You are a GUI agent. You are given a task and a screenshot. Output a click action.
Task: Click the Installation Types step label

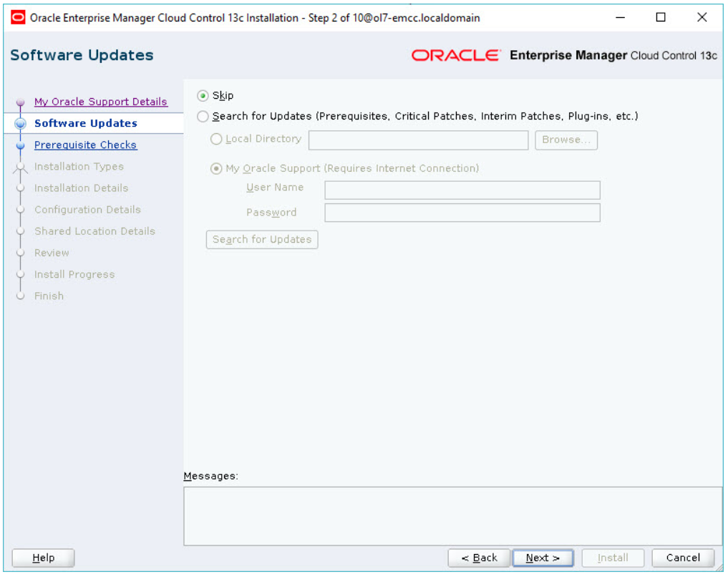79,166
